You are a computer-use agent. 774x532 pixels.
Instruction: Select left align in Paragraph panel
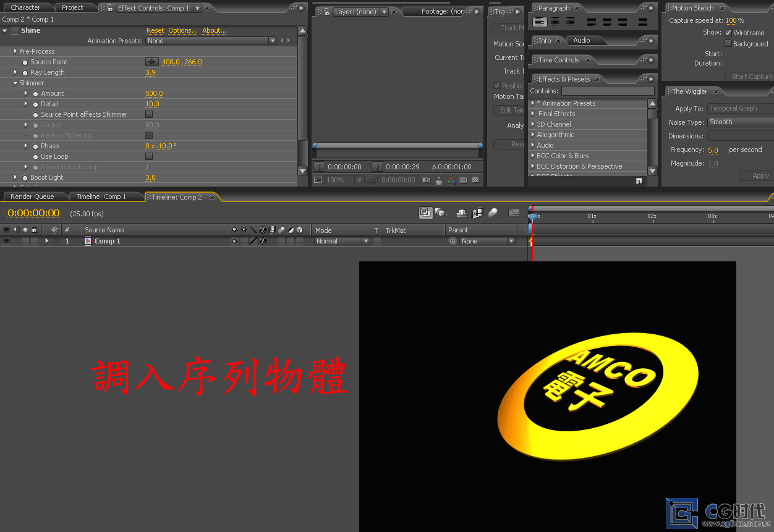point(540,22)
